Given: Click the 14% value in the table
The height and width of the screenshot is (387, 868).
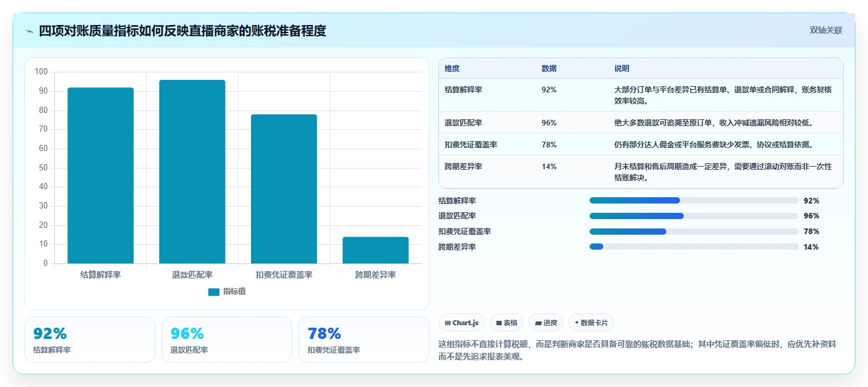Looking at the screenshot, I should click(549, 167).
